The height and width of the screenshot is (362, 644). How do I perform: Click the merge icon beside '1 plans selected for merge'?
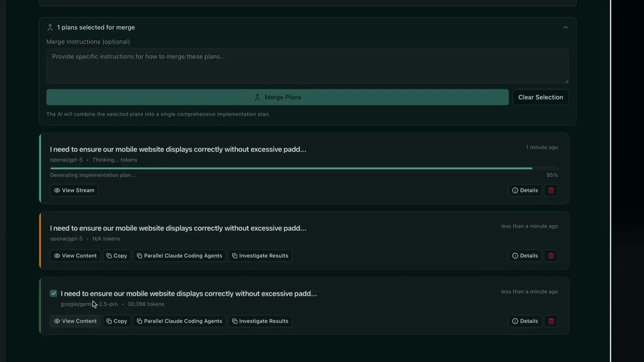[50, 27]
